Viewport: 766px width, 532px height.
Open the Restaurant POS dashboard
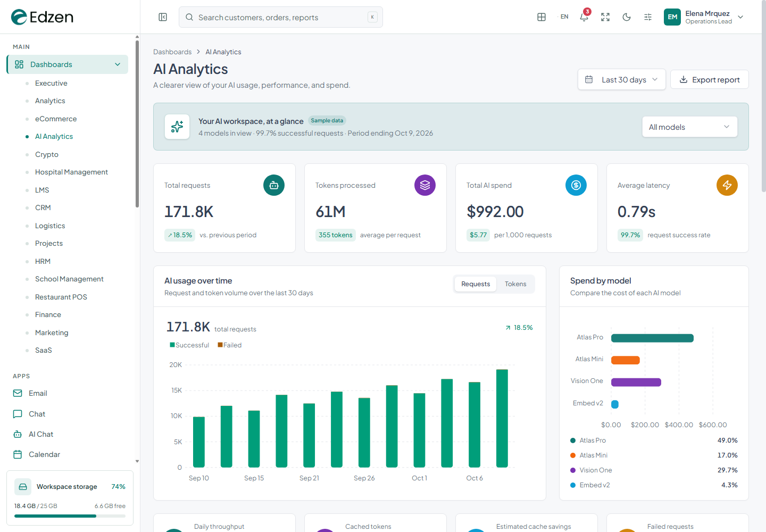tap(61, 297)
